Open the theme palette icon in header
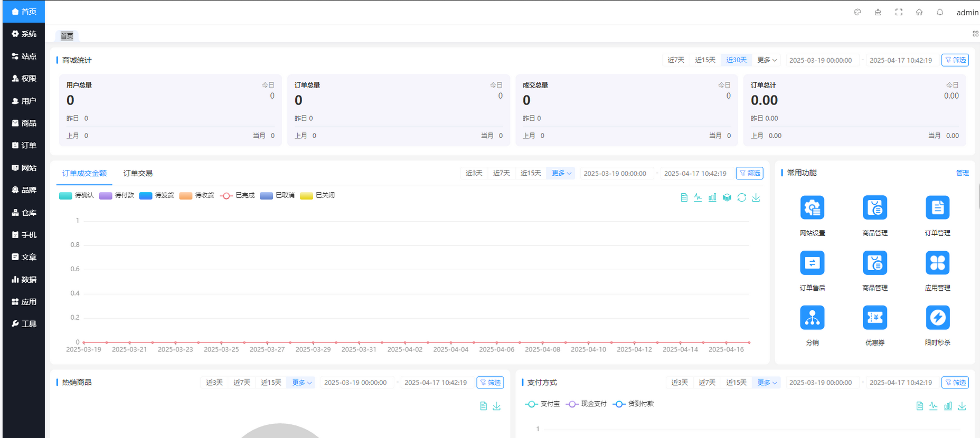The height and width of the screenshot is (438, 980). click(858, 12)
